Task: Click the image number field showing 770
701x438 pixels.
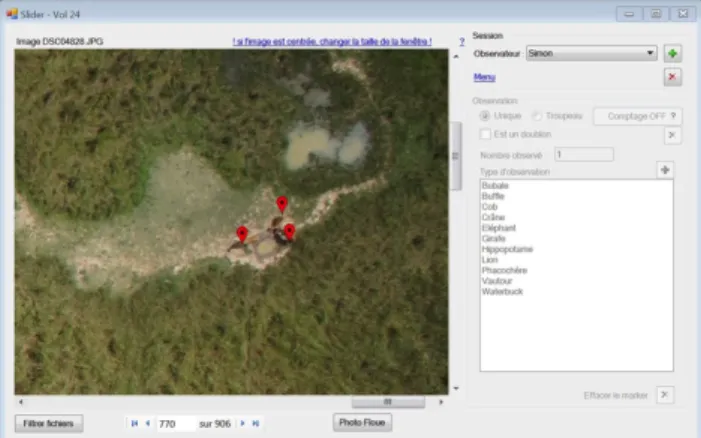Action: (176, 423)
